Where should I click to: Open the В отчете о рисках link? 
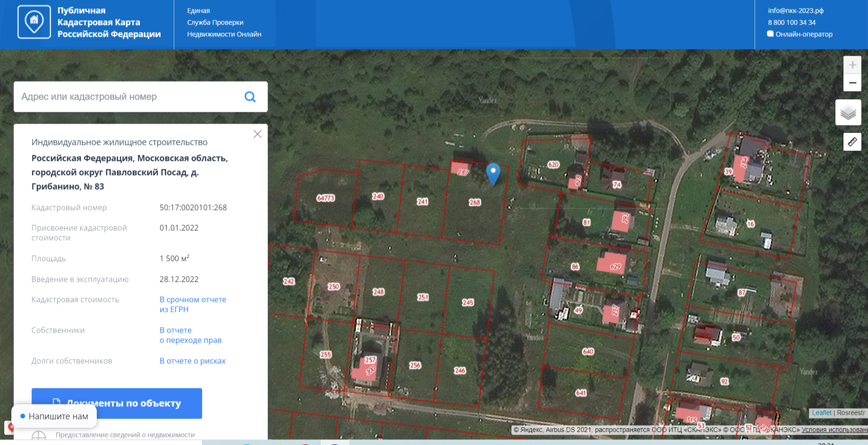pyautogui.click(x=193, y=361)
